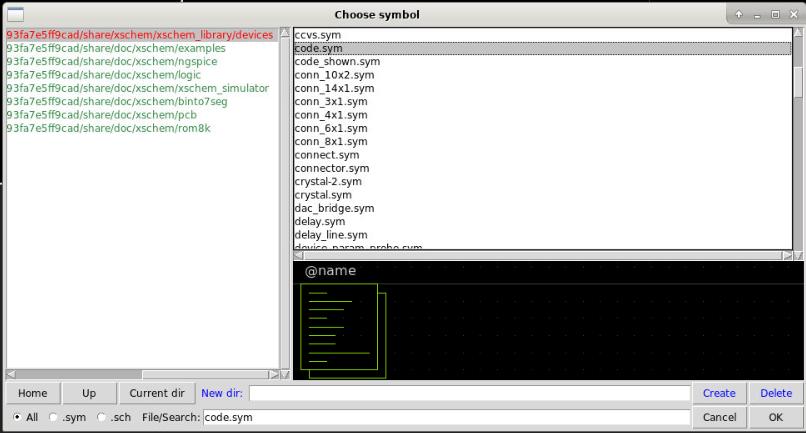Image resolution: width=806 pixels, height=433 pixels.
Task: Select conn_10x2.sym file
Action: pyautogui.click(x=543, y=75)
